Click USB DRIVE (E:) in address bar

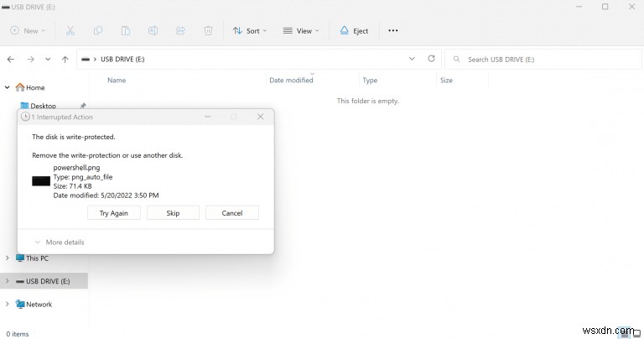coord(122,60)
